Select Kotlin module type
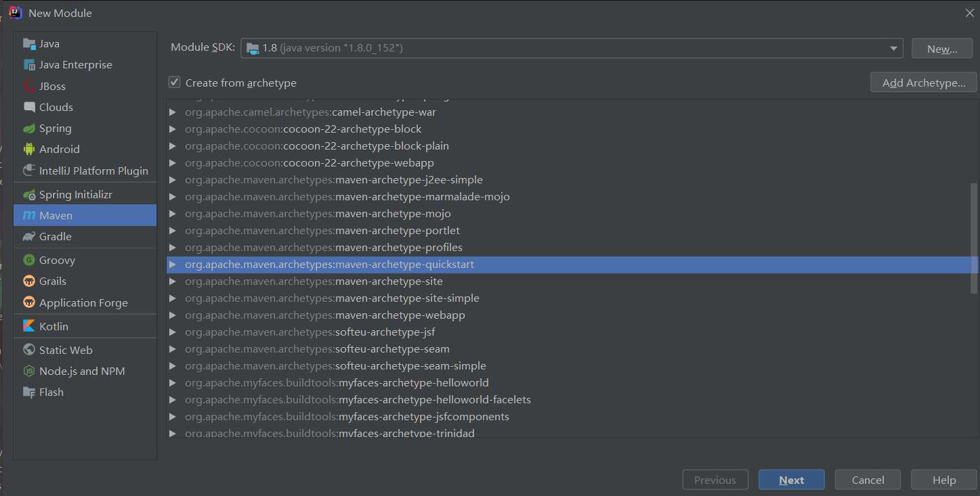The image size is (980, 496). [85, 326]
